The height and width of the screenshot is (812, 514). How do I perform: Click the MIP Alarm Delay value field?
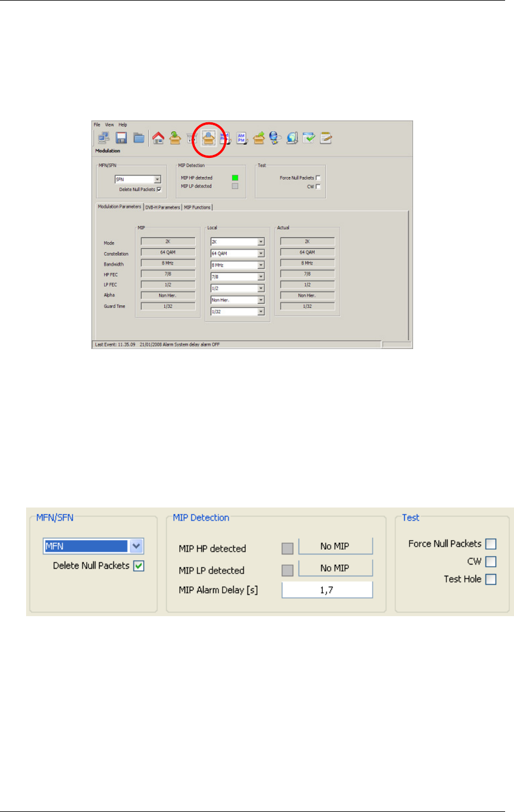pyautogui.click(x=327, y=590)
